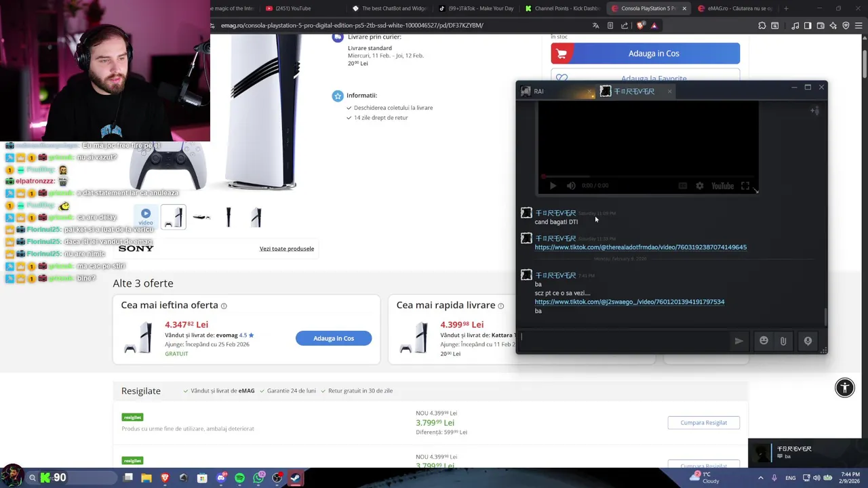The height and width of the screenshot is (488, 868).
Task: Open accessibility widget button
Action: pos(844,388)
